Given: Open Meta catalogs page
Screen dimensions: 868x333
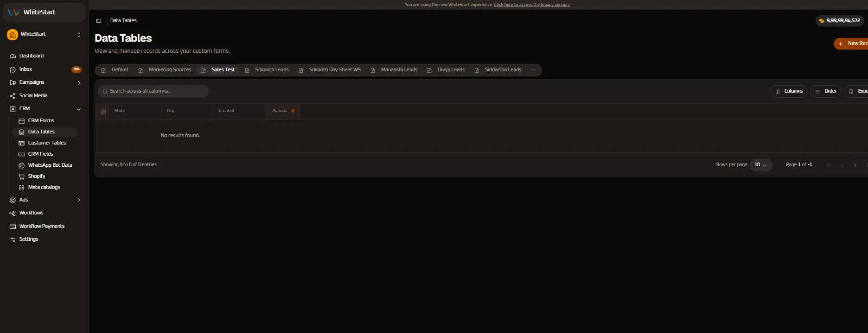Looking at the screenshot, I should tap(45, 187).
